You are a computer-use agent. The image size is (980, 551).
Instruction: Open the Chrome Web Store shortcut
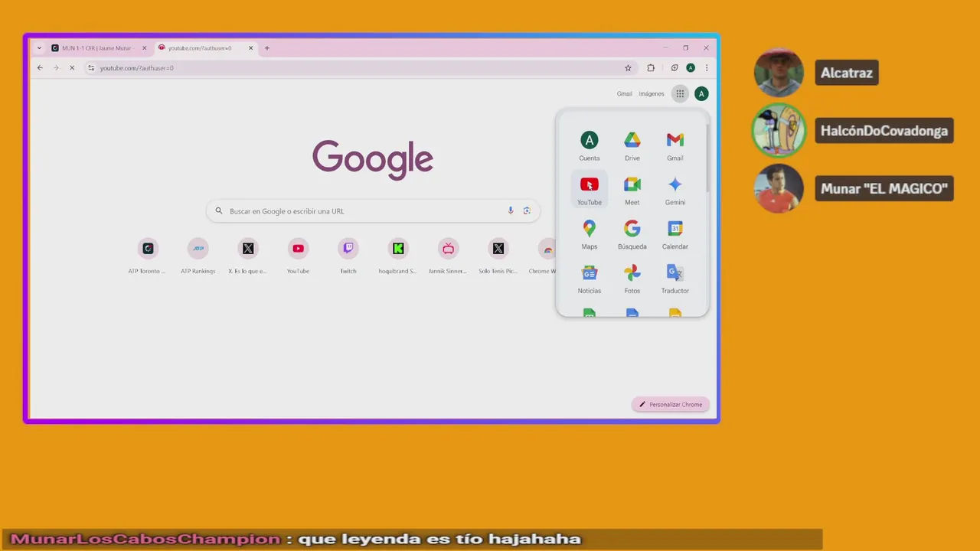click(x=542, y=256)
